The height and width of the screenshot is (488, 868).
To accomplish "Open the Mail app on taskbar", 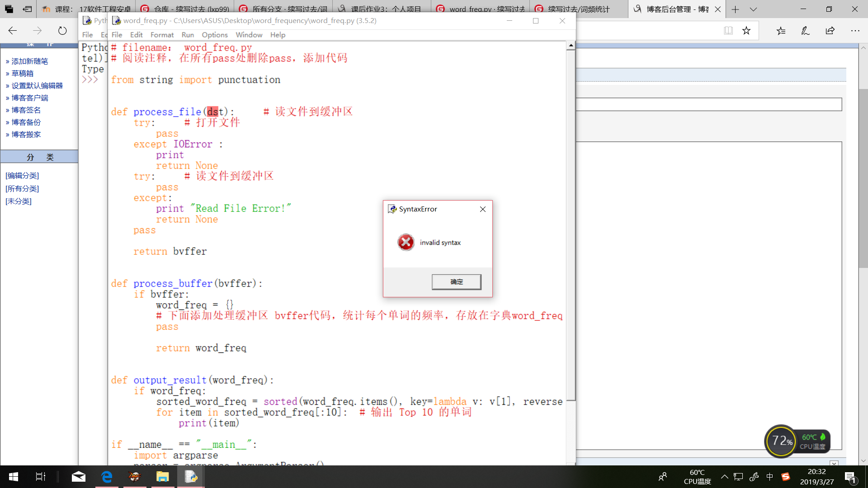I will (78, 476).
